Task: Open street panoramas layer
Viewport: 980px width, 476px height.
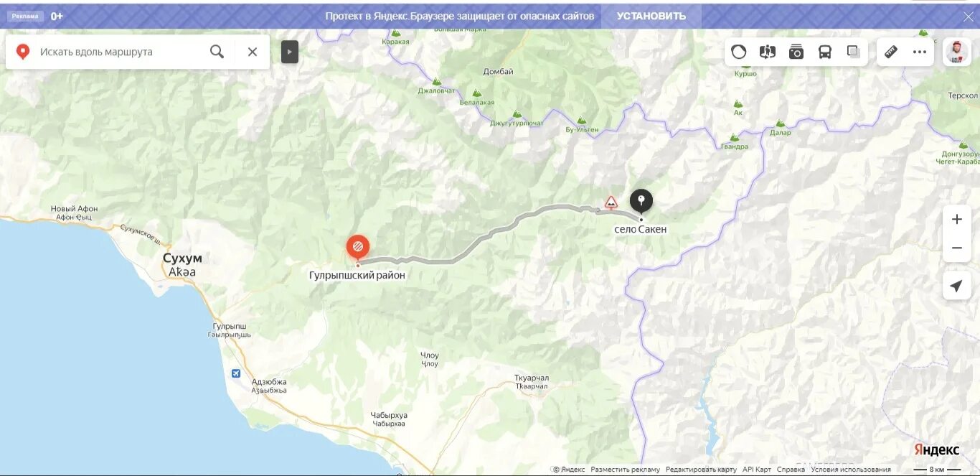Action: pyautogui.click(x=768, y=52)
